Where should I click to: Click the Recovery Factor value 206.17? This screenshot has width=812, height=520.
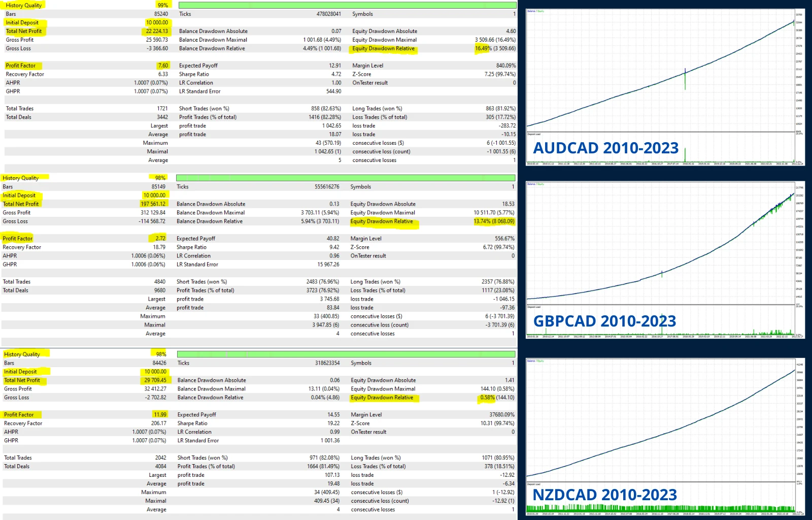click(158, 424)
